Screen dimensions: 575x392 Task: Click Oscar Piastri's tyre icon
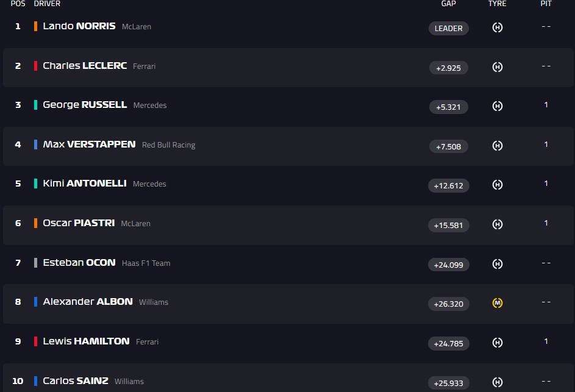pyautogui.click(x=498, y=224)
